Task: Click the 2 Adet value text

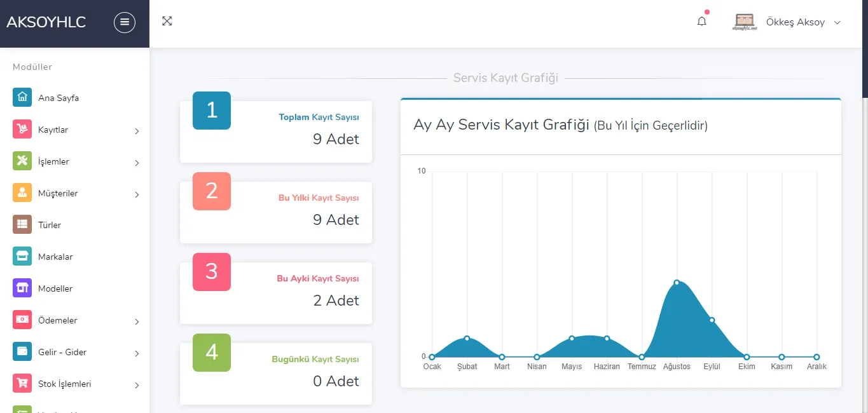Action: pyautogui.click(x=336, y=301)
